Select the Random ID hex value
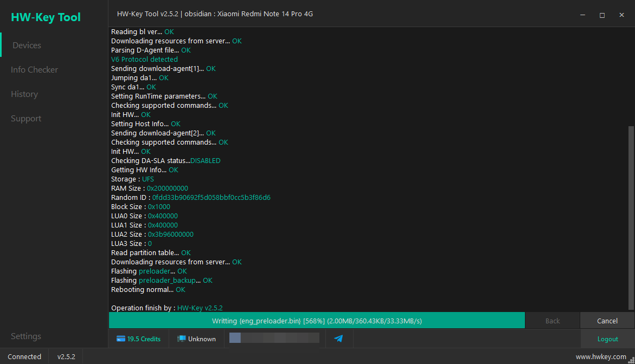Screen dimensions: 635x364 coord(211,197)
